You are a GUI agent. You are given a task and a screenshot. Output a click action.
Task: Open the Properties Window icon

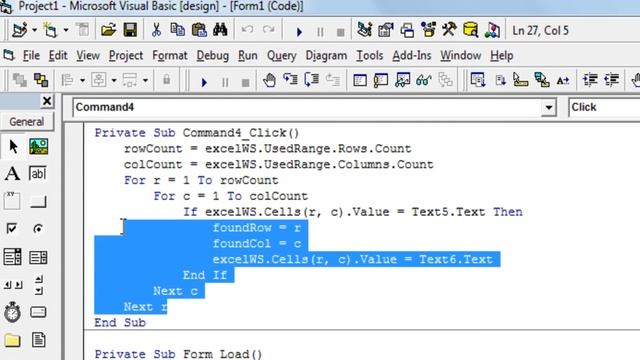(x=385, y=30)
